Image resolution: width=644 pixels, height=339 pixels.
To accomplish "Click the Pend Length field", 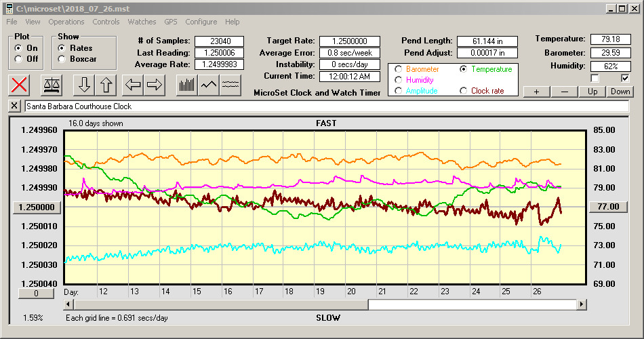I will tap(487, 41).
